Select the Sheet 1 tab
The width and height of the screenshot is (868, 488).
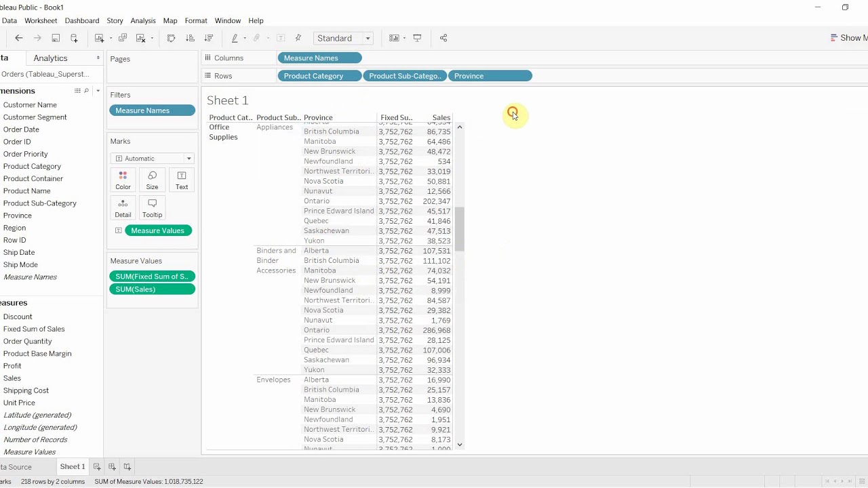click(73, 466)
